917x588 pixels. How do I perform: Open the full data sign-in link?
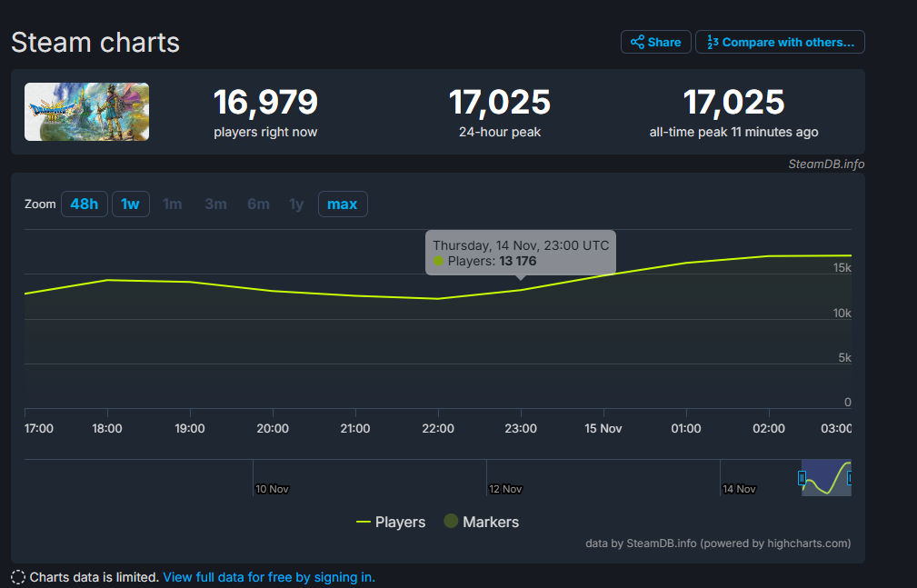[x=269, y=577]
